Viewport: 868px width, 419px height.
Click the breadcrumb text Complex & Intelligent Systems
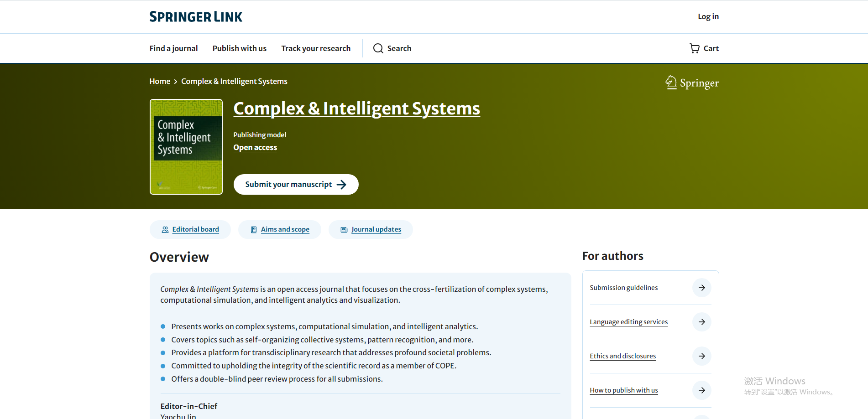[234, 81]
